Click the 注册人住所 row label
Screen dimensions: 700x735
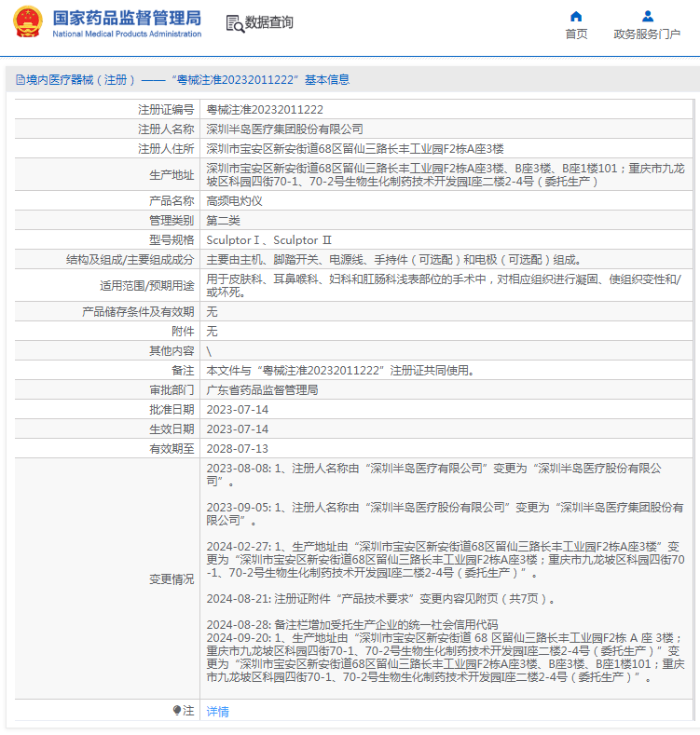tap(166, 149)
